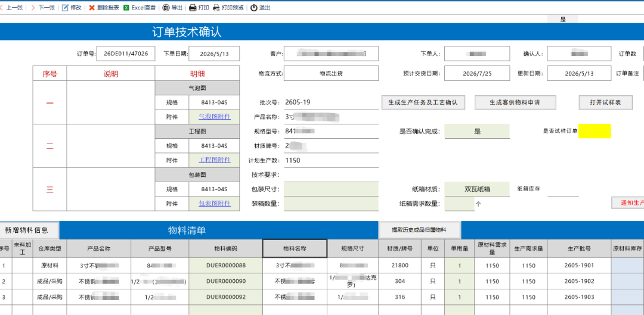Click the power exit icon

[254, 8]
